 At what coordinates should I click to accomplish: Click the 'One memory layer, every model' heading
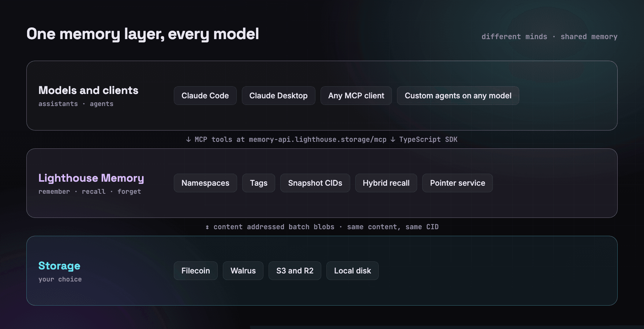coord(143,34)
